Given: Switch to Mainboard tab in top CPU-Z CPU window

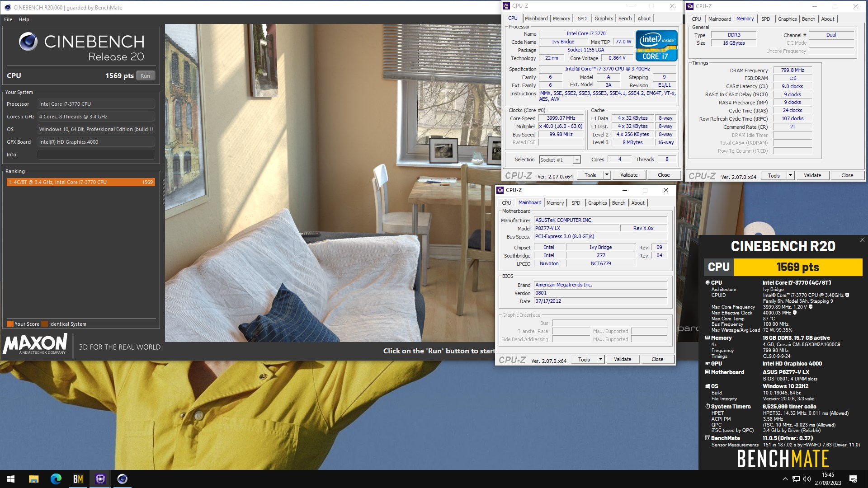Looking at the screenshot, I should pyautogui.click(x=536, y=19).
